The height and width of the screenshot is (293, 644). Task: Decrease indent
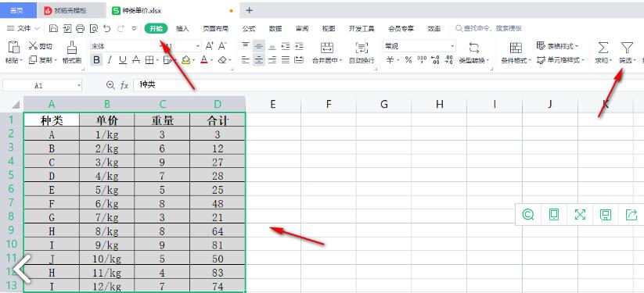pyautogui.click(x=286, y=46)
